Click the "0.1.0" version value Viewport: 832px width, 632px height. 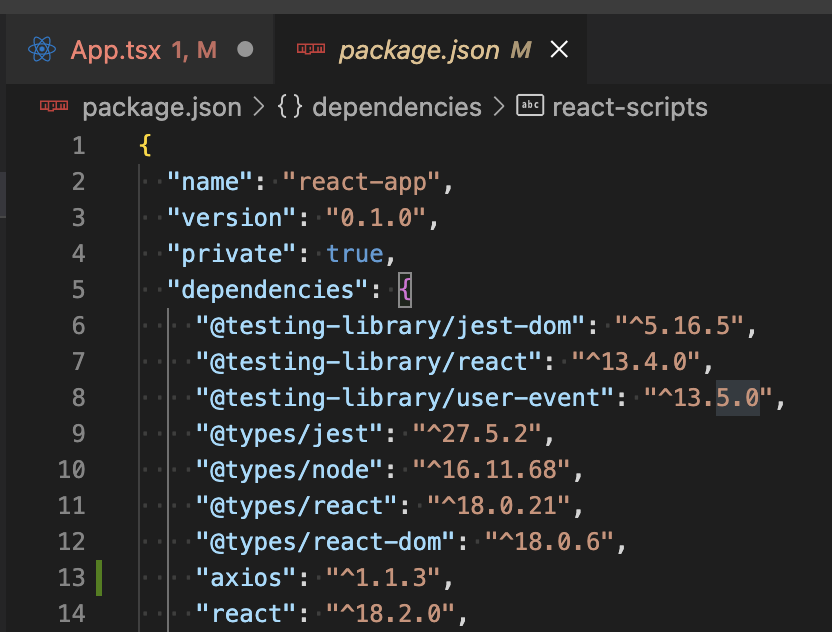[x=376, y=218]
